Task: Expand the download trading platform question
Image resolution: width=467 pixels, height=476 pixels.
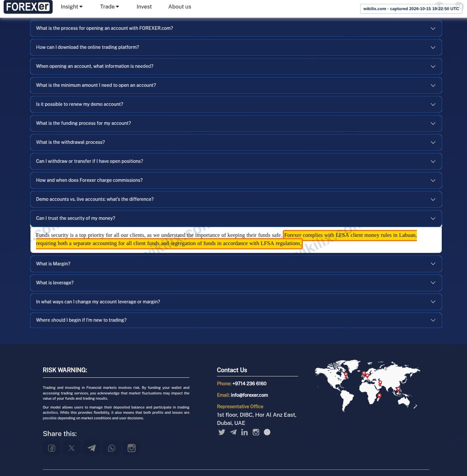Action: 236,47
